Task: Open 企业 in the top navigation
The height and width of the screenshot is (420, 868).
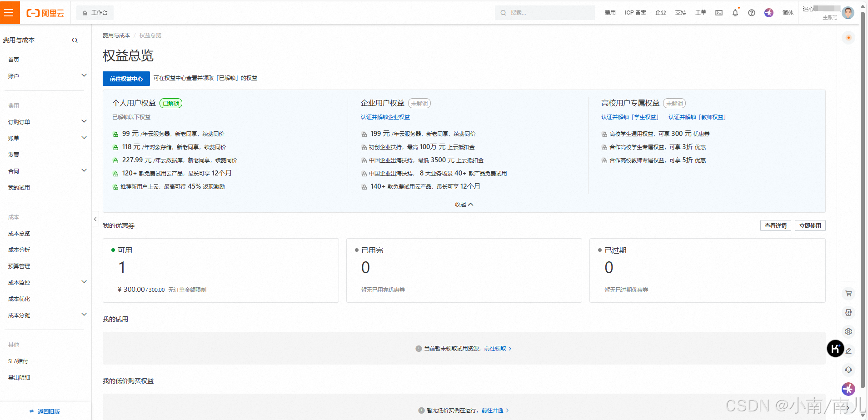Action: click(x=661, y=13)
